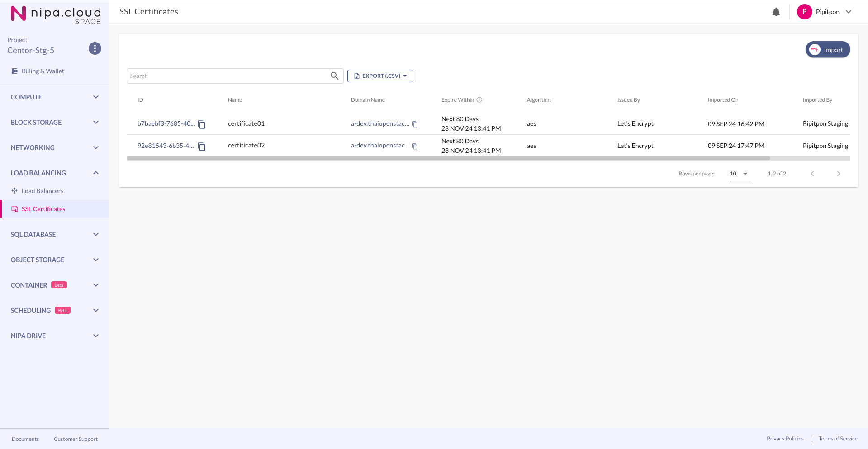Click the search magnifier icon

[x=334, y=76]
